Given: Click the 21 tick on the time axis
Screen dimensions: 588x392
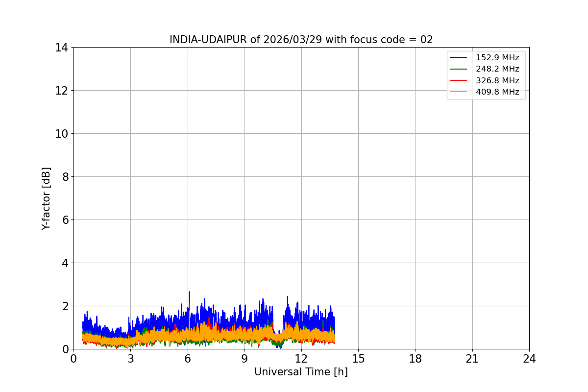Looking at the screenshot, I should pos(472,359).
